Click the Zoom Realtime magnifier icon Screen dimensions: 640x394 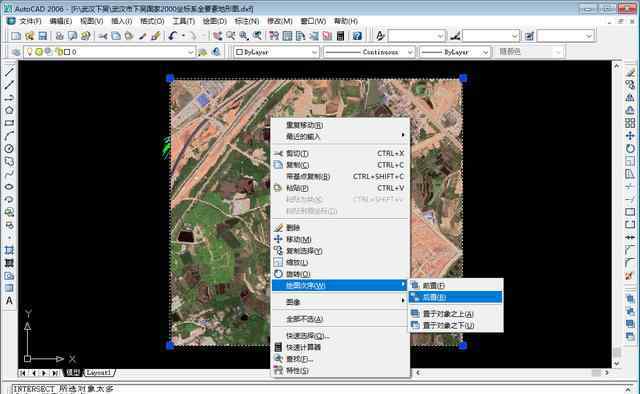(231, 36)
